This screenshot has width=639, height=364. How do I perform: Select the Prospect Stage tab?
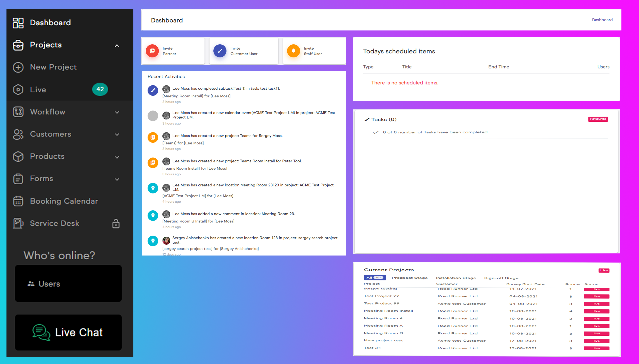[410, 278]
